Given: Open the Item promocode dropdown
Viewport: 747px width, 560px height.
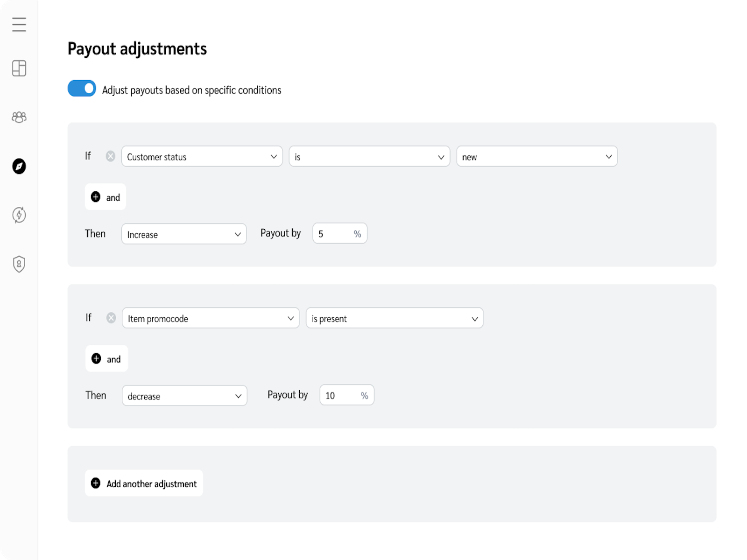Looking at the screenshot, I should tap(211, 318).
